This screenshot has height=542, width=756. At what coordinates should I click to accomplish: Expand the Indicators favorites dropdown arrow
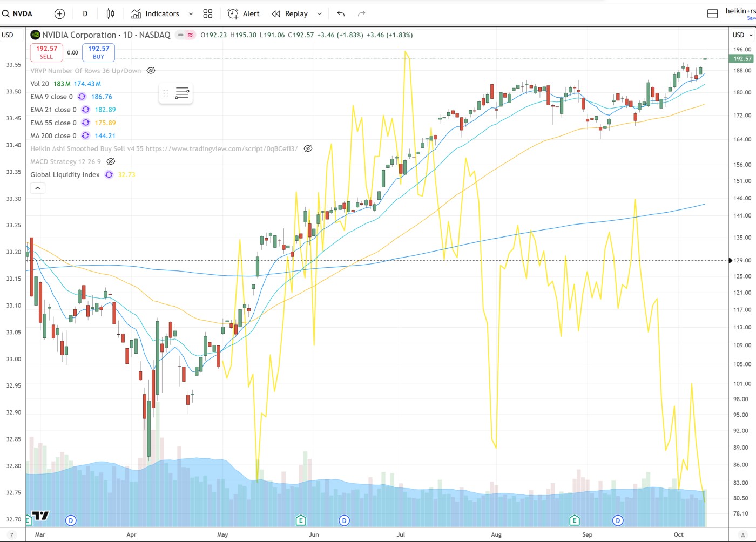pos(191,13)
